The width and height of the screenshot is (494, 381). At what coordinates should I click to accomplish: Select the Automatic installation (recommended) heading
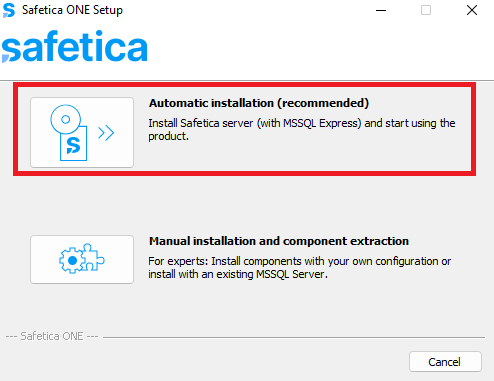click(x=259, y=103)
